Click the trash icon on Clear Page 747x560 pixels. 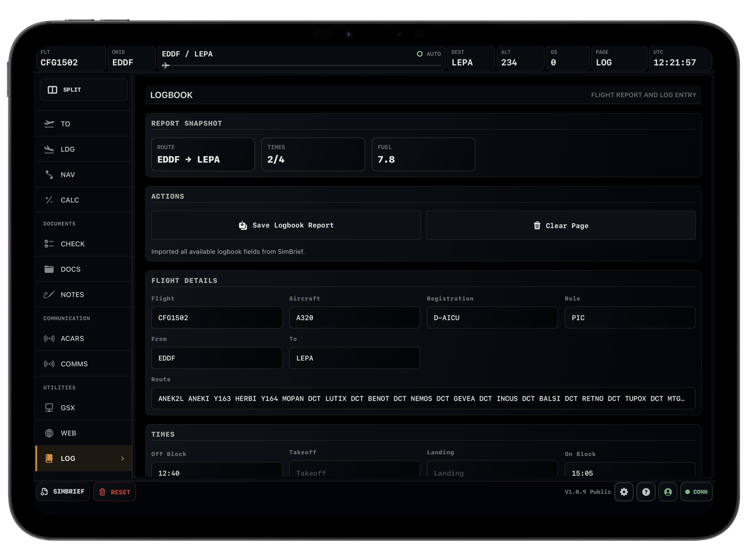tap(537, 225)
